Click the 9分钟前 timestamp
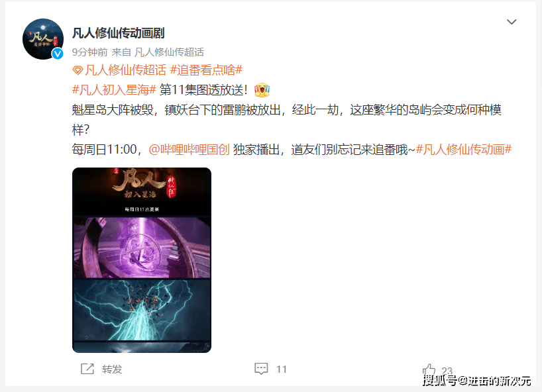This screenshot has height=392, width=542. click(89, 52)
